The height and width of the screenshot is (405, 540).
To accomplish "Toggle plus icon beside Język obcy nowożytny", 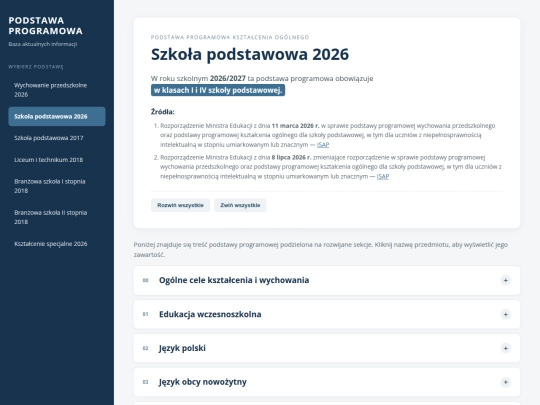I will (505, 382).
